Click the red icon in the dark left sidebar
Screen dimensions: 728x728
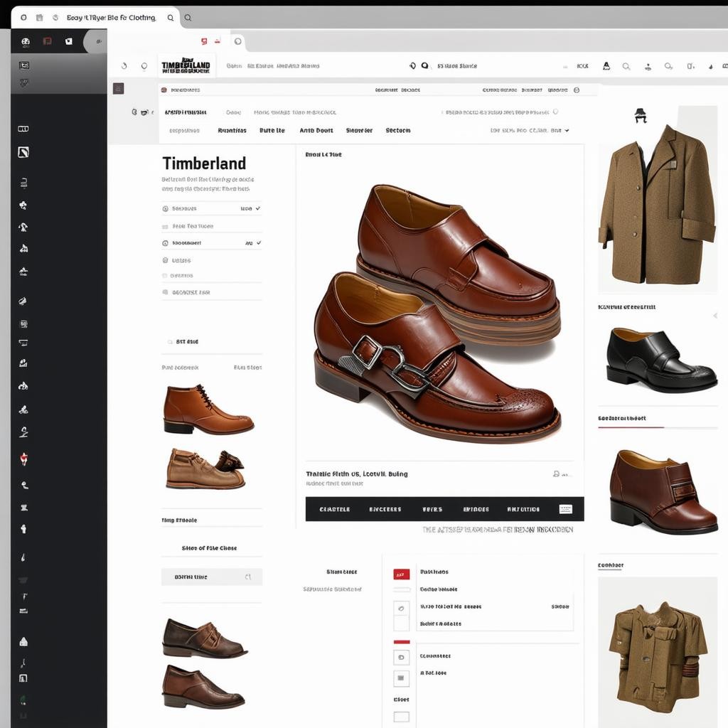click(x=23, y=459)
